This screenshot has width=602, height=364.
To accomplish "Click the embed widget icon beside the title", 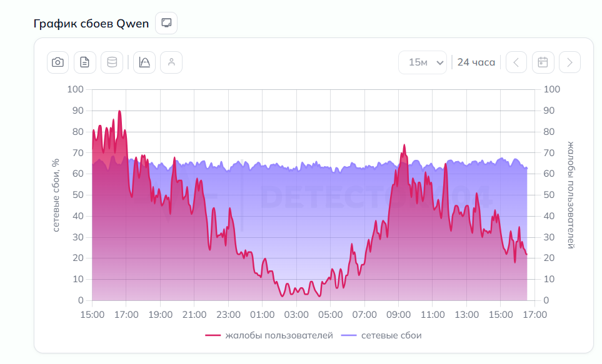I will pyautogui.click(x=166, y=23).
